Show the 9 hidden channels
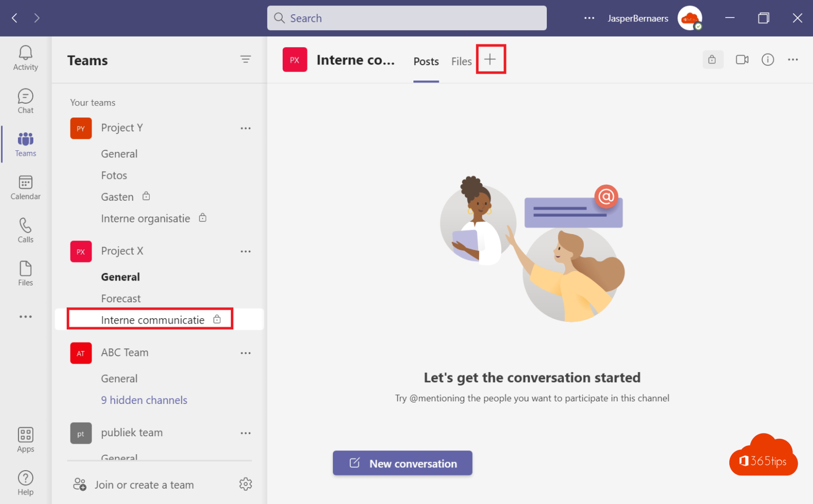 coord(144,400)
